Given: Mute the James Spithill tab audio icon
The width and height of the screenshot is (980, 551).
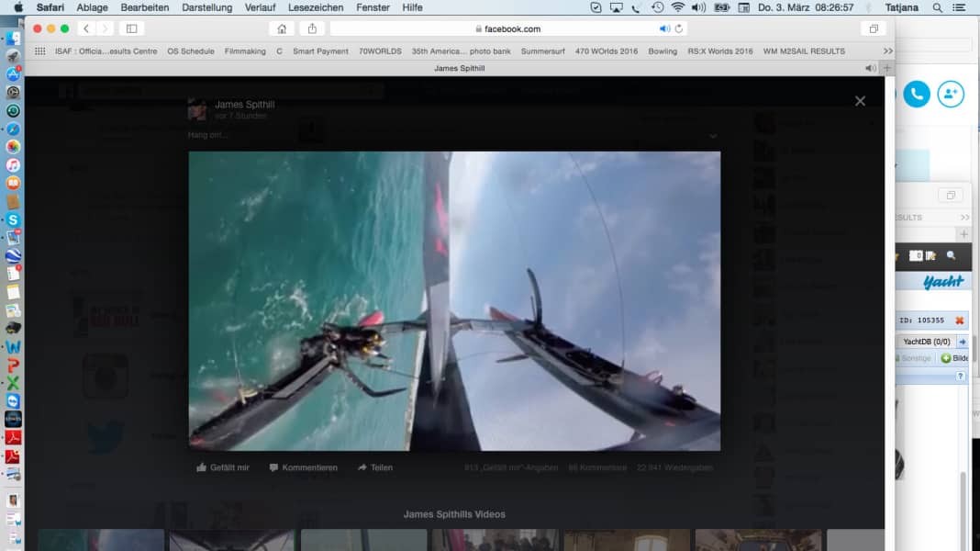Looking at the screenshot, I should pos(870,68).
